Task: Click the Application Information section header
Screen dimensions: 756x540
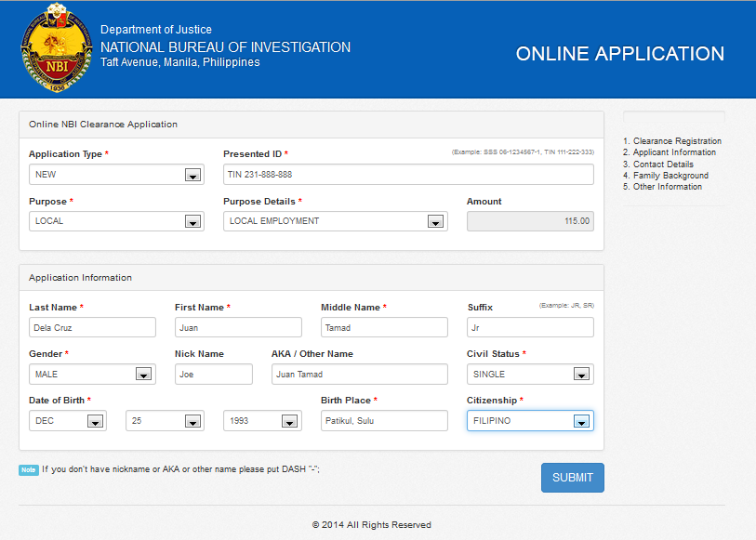Action: 80,278
